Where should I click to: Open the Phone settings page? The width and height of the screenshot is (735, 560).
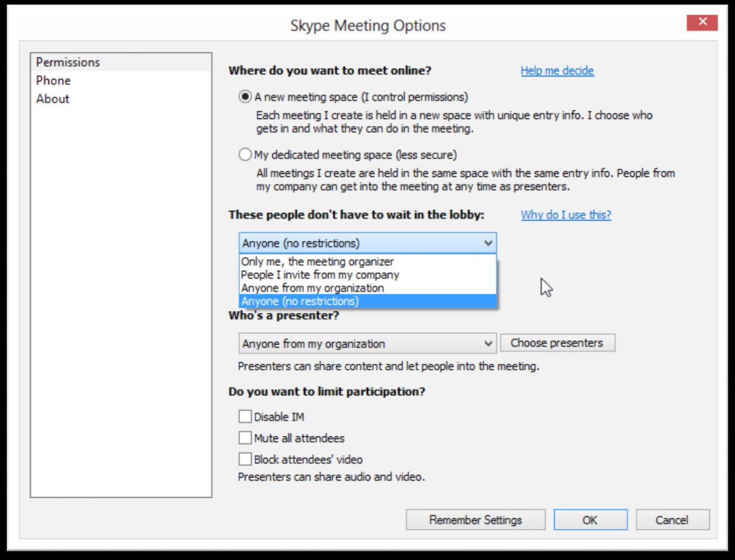(121, 80)
